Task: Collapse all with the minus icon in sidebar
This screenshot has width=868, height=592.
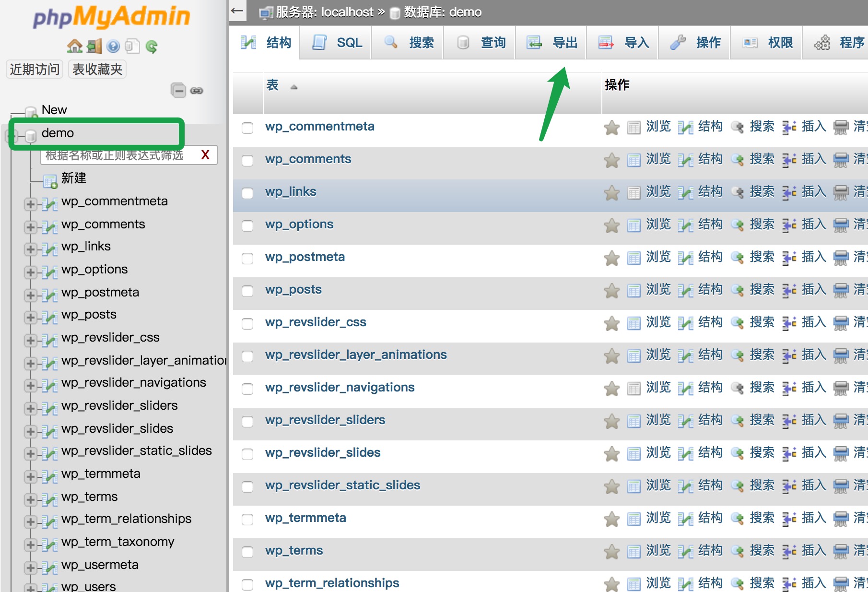Action: [178, 90]
